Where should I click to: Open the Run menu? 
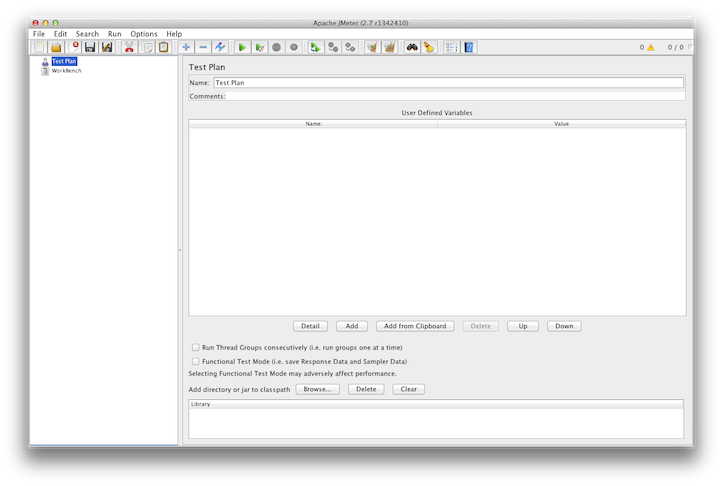[x=115, y=34]
